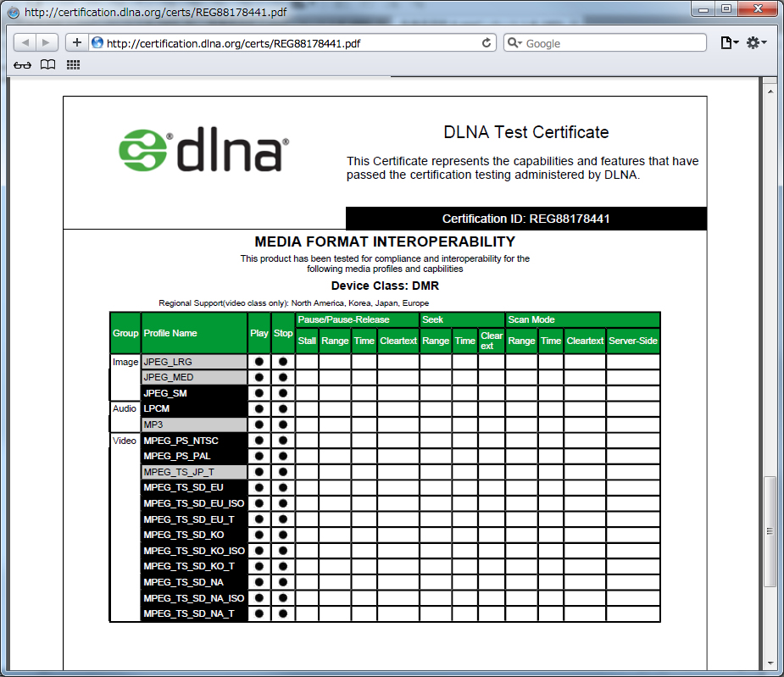Click the "Scan Mode" group header
784x677 pixels.
(x=582, y=319)
